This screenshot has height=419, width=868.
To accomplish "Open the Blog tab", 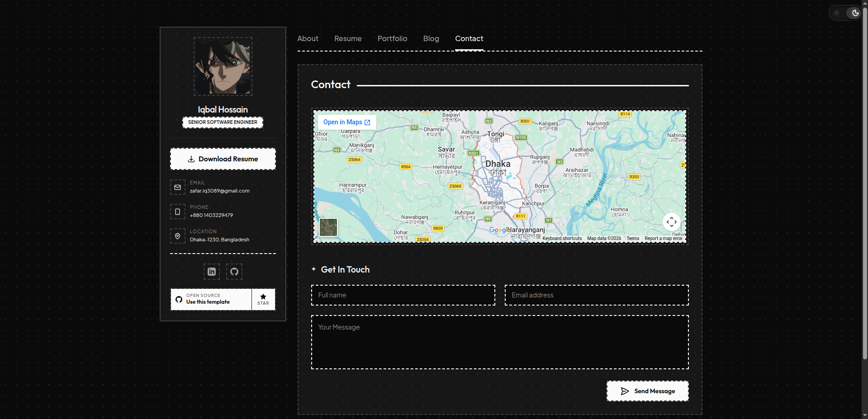I will 431,39.
